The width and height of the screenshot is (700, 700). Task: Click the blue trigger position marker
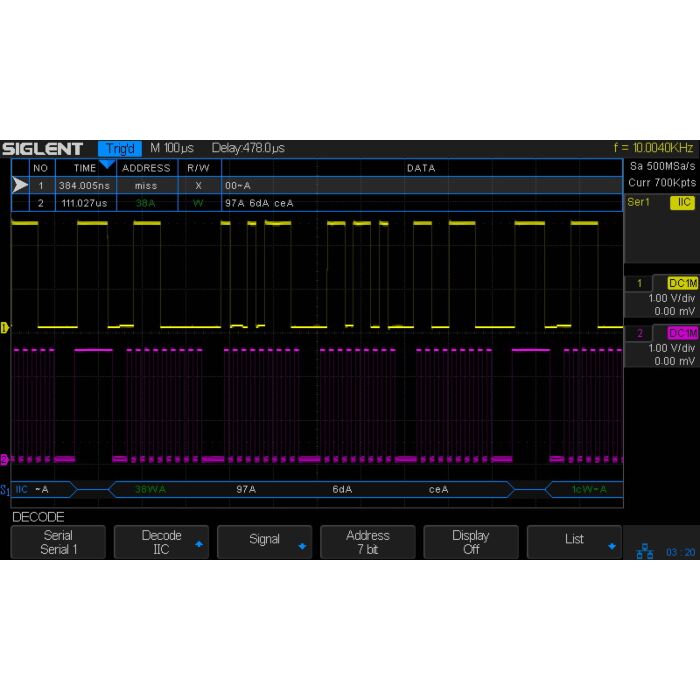coord(106,164)
